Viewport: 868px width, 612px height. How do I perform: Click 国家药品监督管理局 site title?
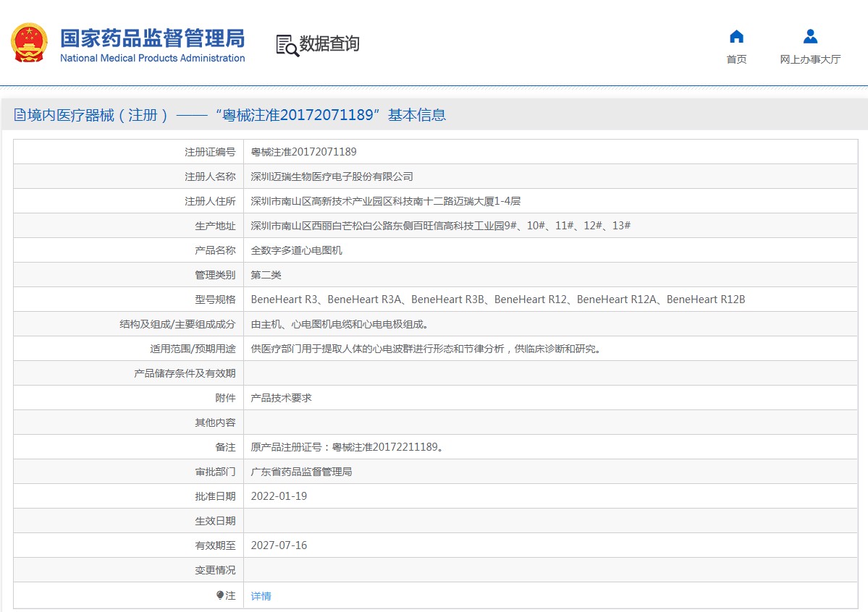pyautogui.click(x=152, y=38)
